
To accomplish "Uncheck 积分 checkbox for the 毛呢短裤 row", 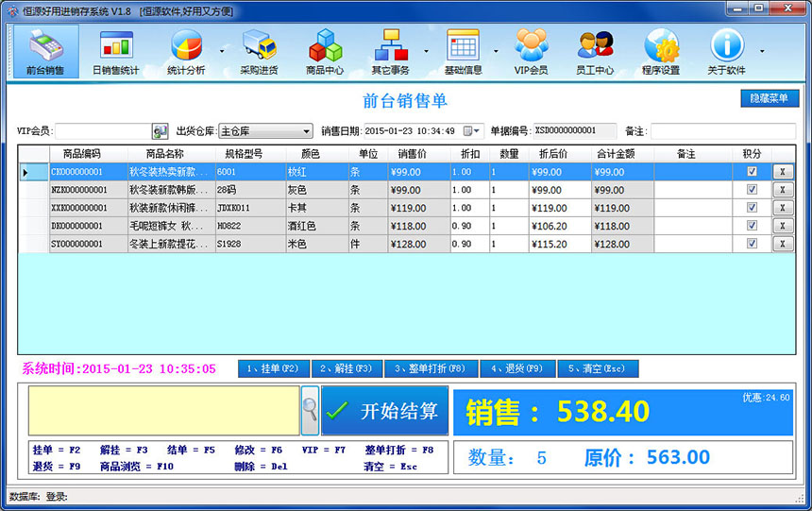I will tap(752, 226).
